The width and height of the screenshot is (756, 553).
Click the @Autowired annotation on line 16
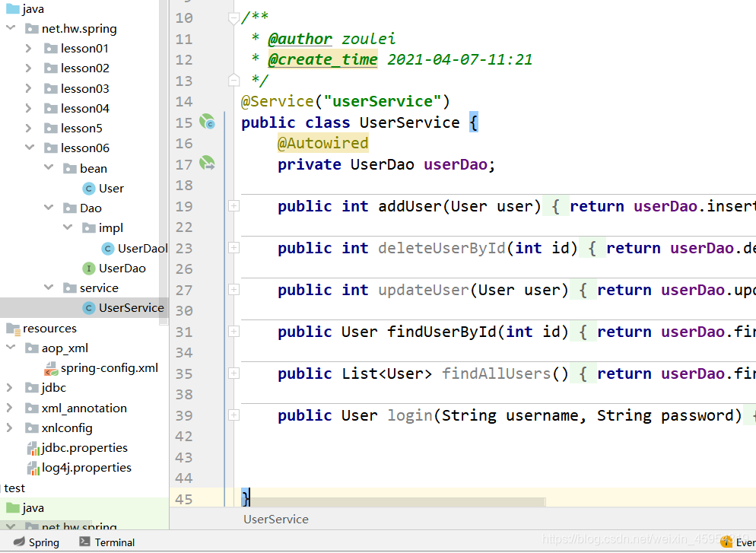pos(323,143)
